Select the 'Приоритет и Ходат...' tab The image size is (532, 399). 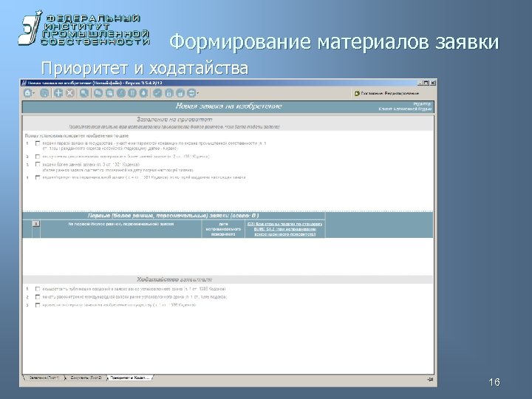tap(130, 378)
